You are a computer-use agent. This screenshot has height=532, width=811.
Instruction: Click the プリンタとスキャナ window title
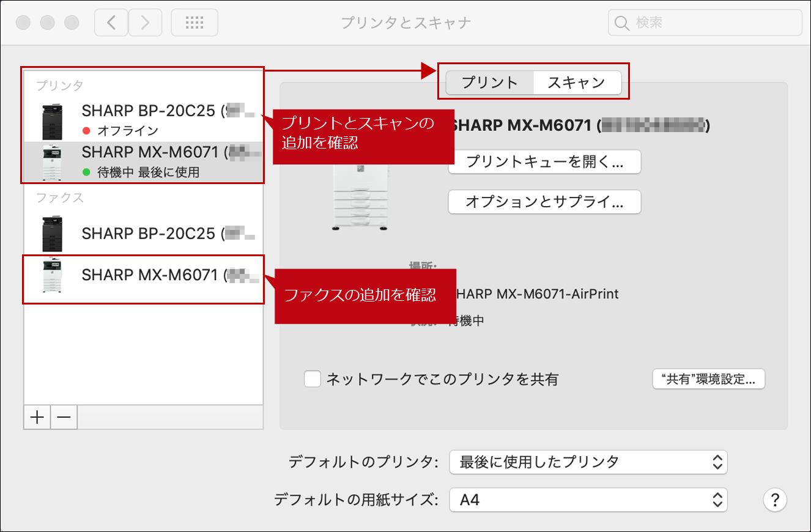(x=406, y=23)
